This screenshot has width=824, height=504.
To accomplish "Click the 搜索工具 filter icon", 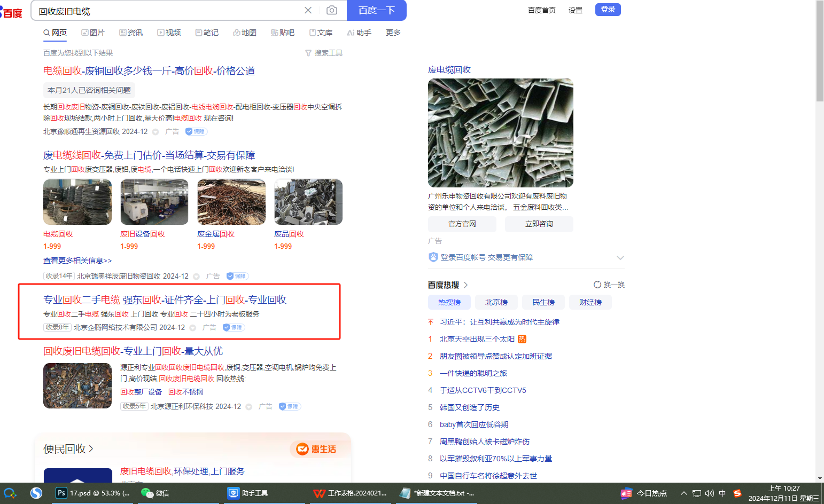I will 308,53.
